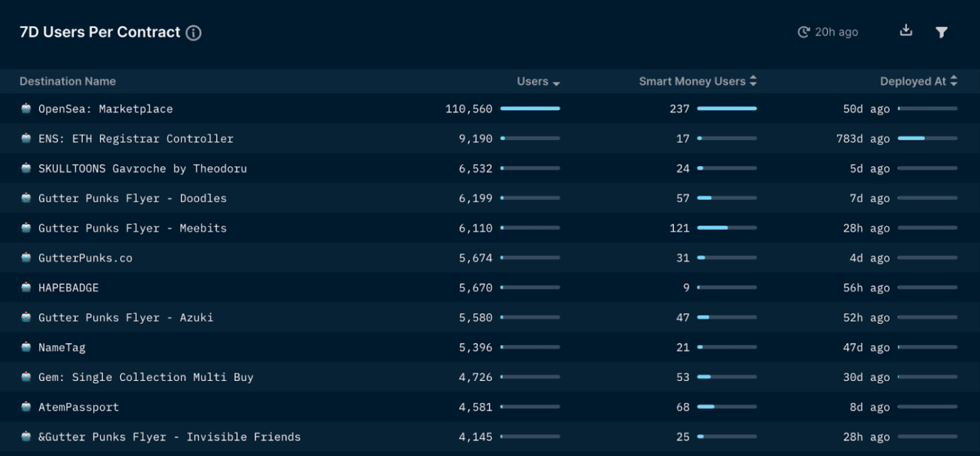The image size is (980, 456).
Task: Click the OpenSea users progress bar
Action: coord(531,108)
